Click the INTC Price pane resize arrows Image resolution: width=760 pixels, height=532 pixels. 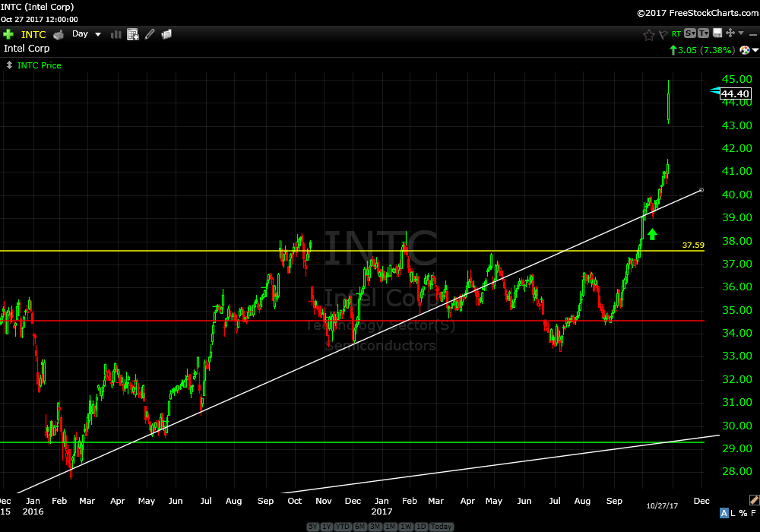(x=9, y=65)
